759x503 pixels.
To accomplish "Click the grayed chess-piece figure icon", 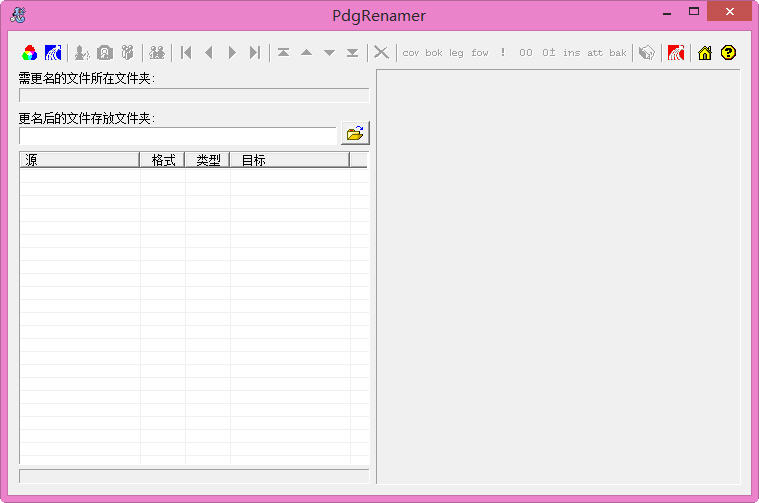I will coord(82,53).
